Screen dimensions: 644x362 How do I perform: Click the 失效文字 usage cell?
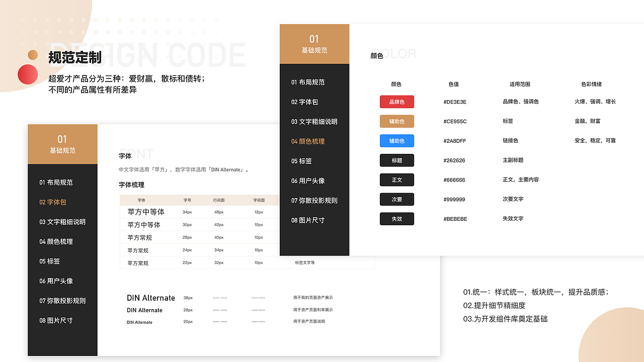(513, 219)
